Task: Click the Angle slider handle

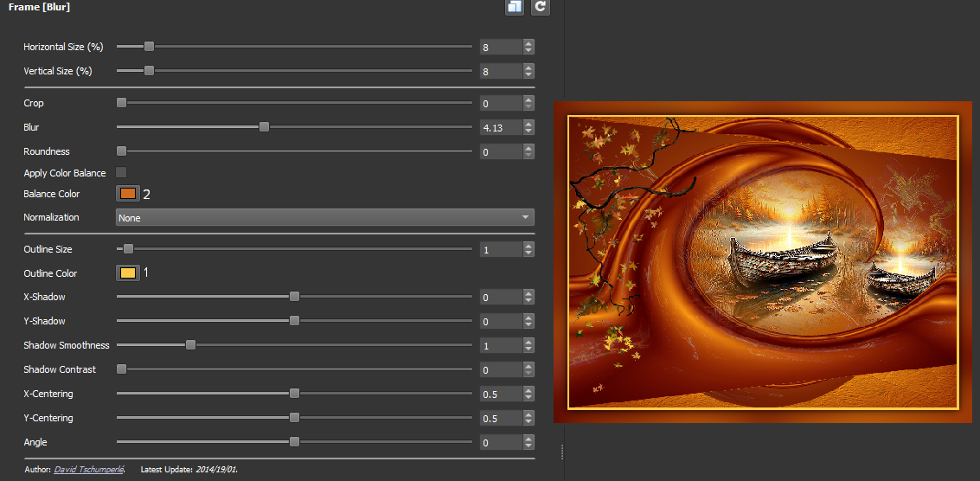Action: click(294, 441)
